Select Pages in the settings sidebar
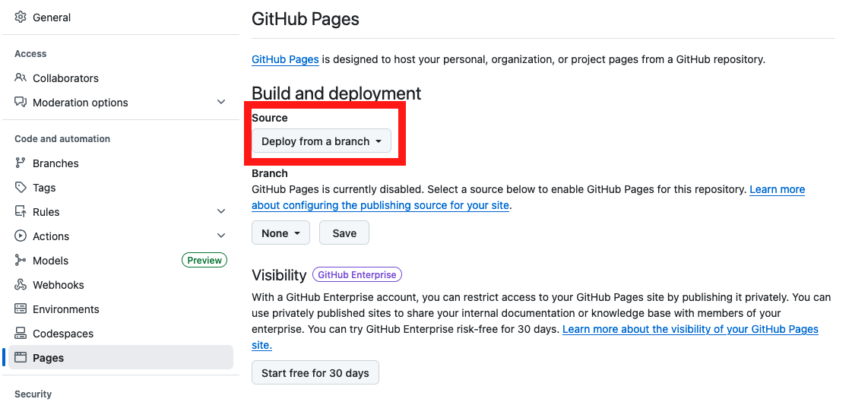 [49, 358]
